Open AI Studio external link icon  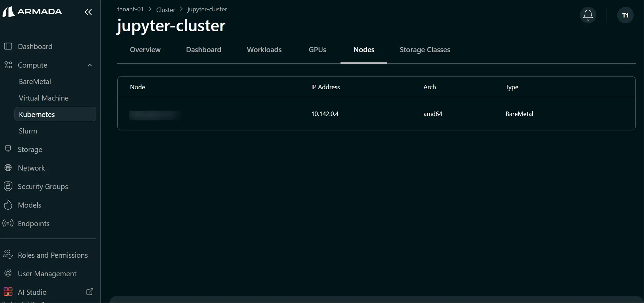(90, 292)
